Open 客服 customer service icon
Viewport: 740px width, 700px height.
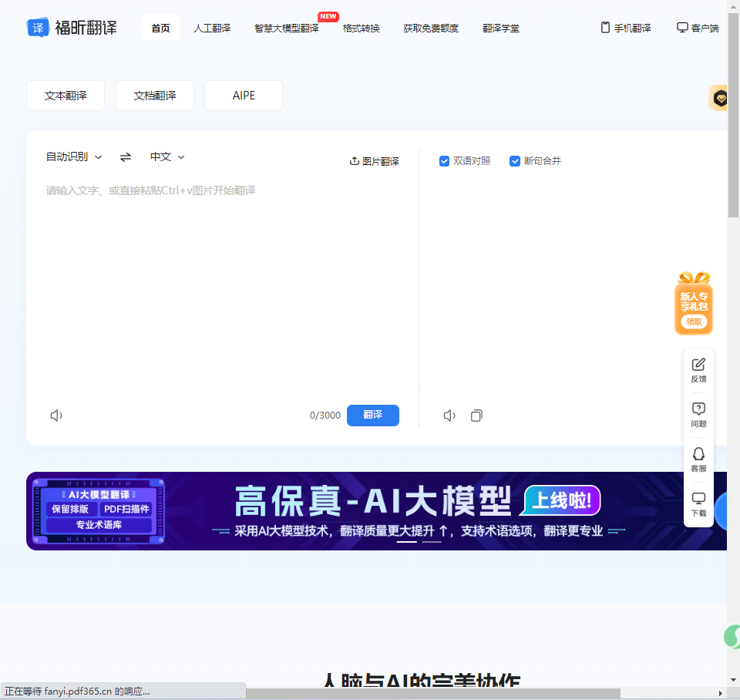(698, 453)
